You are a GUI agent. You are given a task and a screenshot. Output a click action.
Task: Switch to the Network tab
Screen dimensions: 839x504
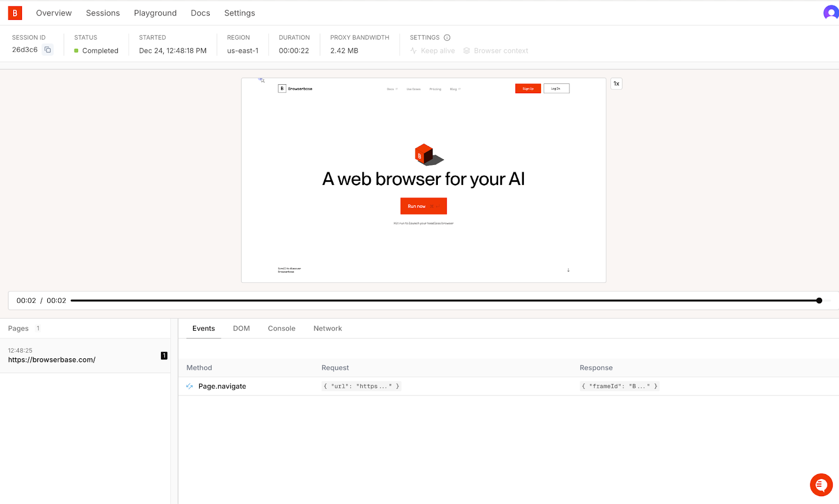point(328,328)
